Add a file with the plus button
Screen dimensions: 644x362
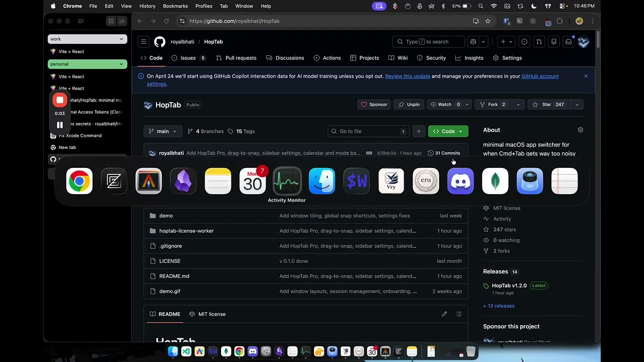419,131
